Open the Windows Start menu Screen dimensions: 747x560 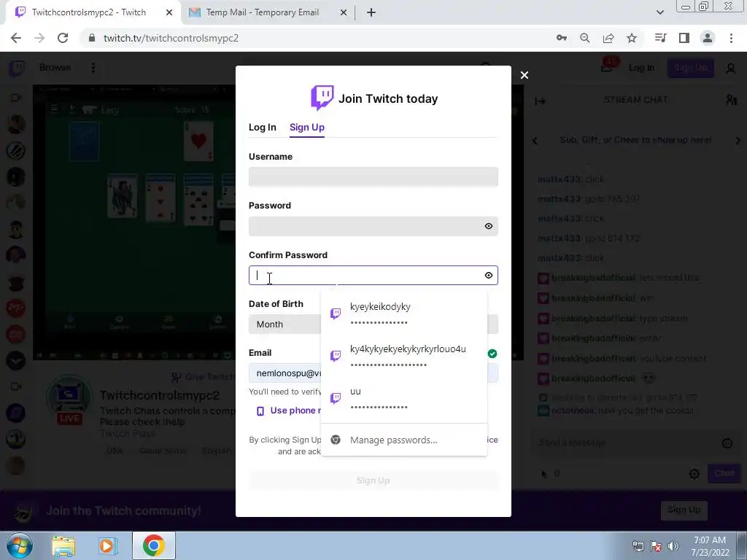tap(19, 545)
